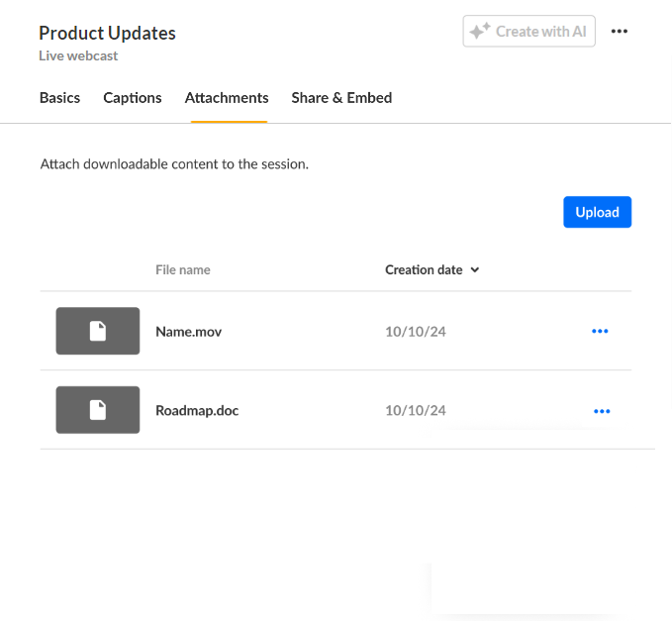Switch to the Captions tab
Viewport: 672px width, 621px height.
133,98
